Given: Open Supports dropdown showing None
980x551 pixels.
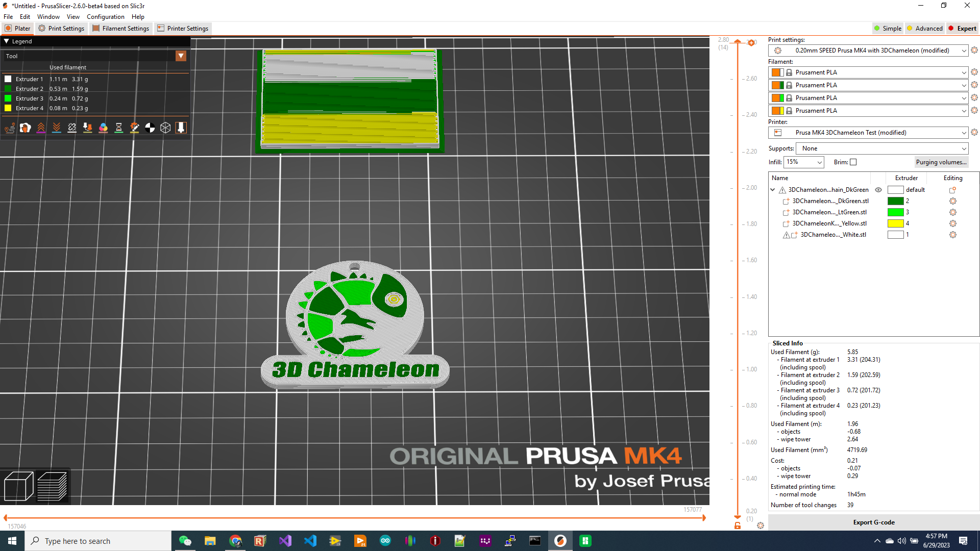Looking at the screenshot, I should pos(882,148).
